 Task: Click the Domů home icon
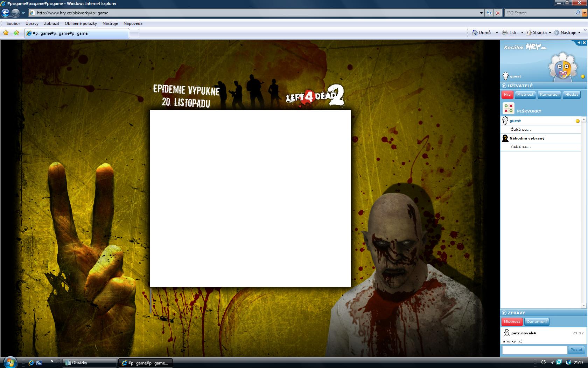[475, 33]
